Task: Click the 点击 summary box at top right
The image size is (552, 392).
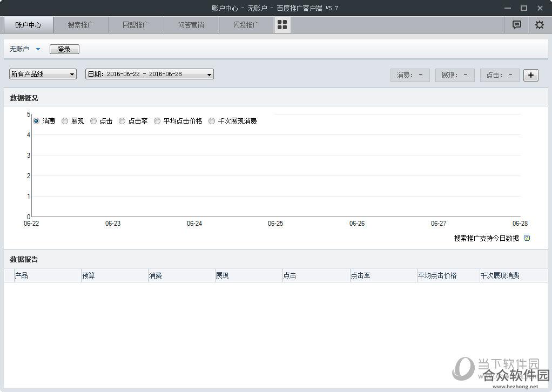Action: 500,75
